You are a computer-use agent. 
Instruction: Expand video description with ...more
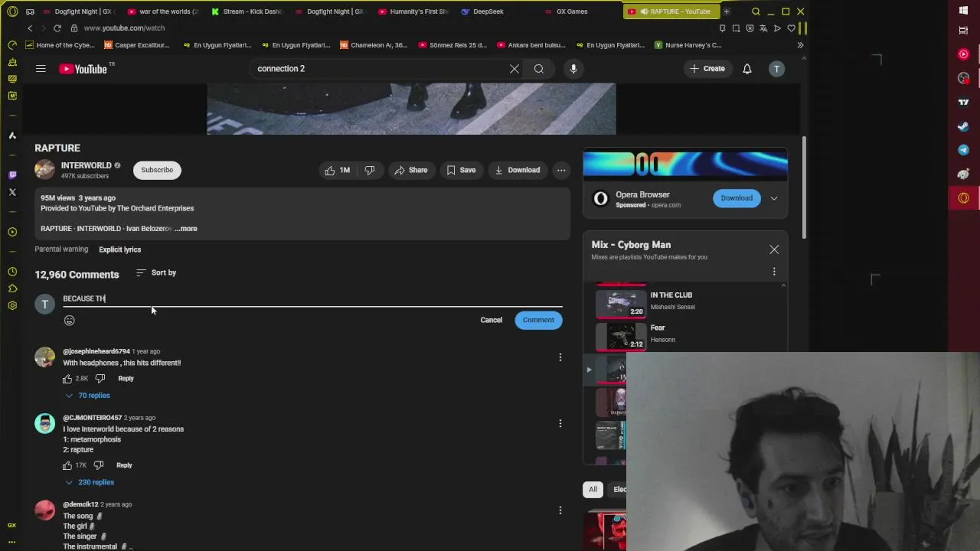(x=186, y=229)
